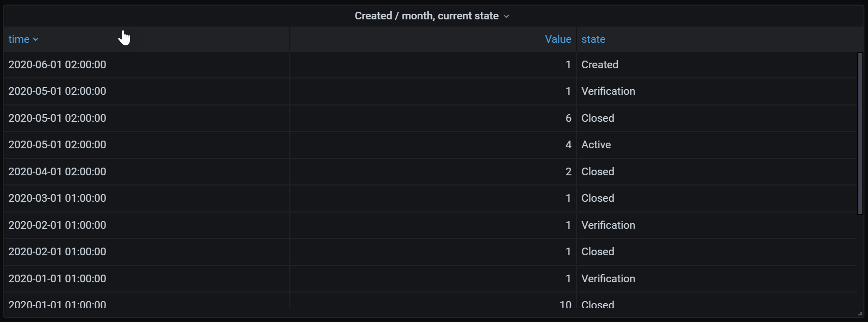Click the timestamp 2020-01-01 01:00:00
Screen dimensions: 868x322
pos(57,279)
